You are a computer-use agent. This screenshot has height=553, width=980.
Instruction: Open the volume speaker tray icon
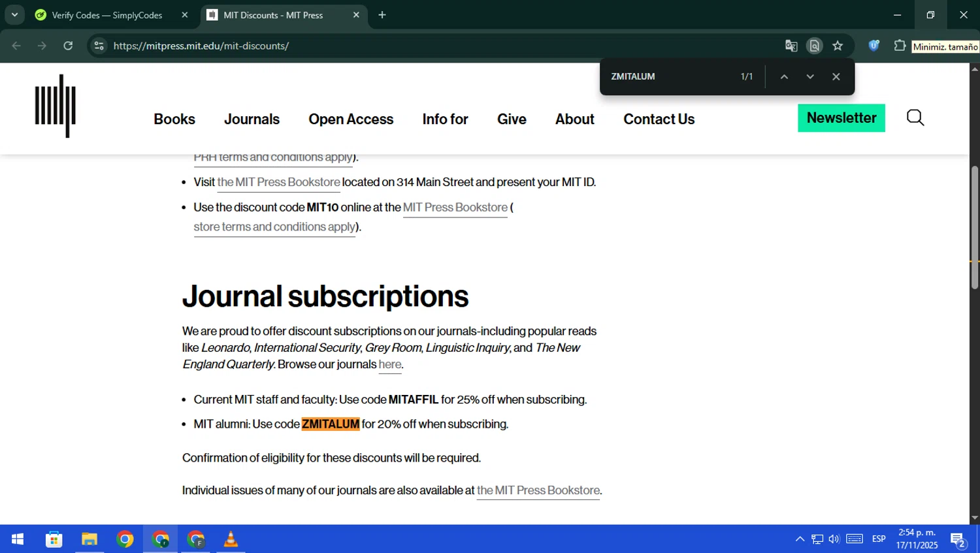(834, 539)
